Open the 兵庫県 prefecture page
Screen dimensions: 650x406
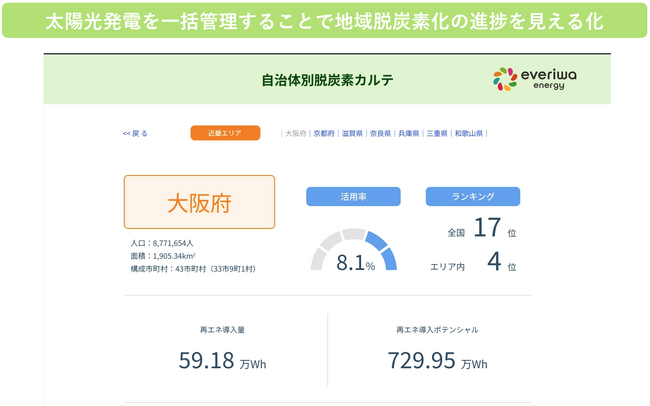(x=408, y=133)
